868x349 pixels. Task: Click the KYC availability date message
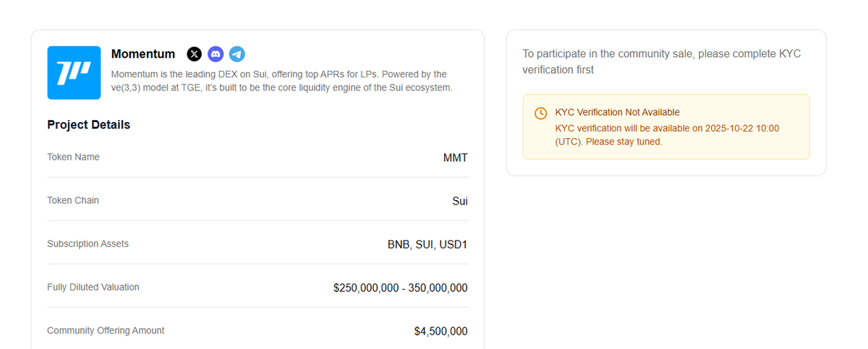point(667,135)
